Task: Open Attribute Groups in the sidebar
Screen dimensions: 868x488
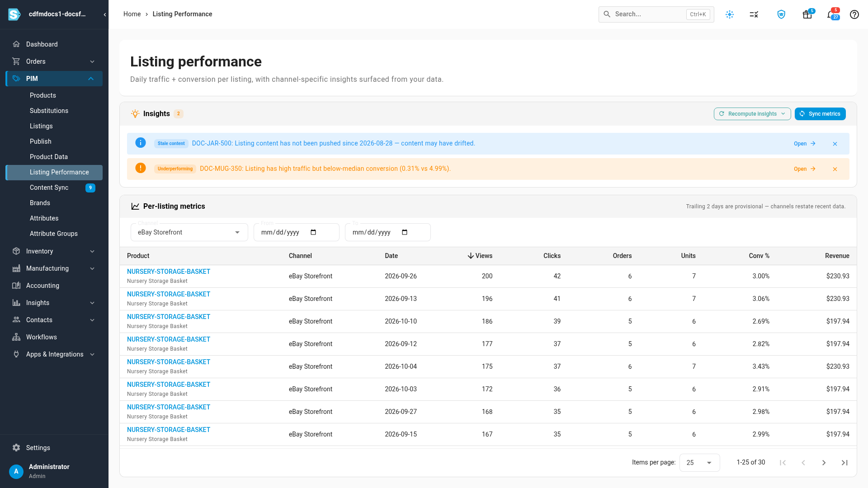Action: coord(54,234)
